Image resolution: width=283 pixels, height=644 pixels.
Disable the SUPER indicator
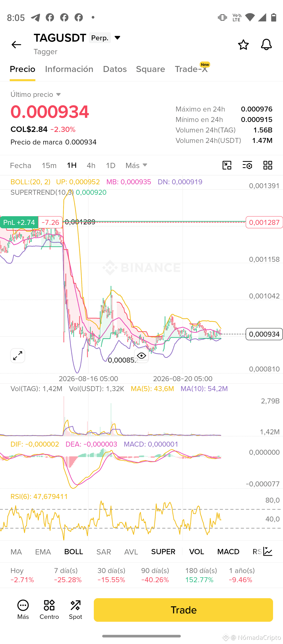(x=163, y=552)
